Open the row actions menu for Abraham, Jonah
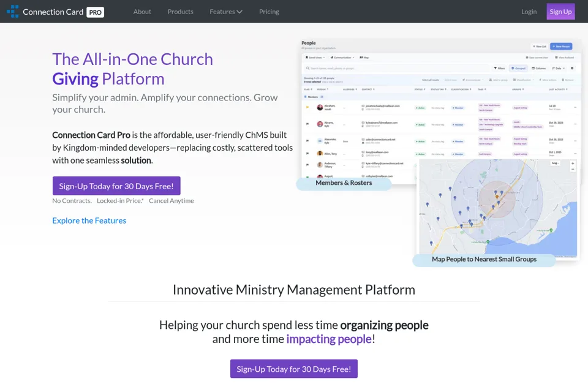588x392 pixels. (575, 108)
